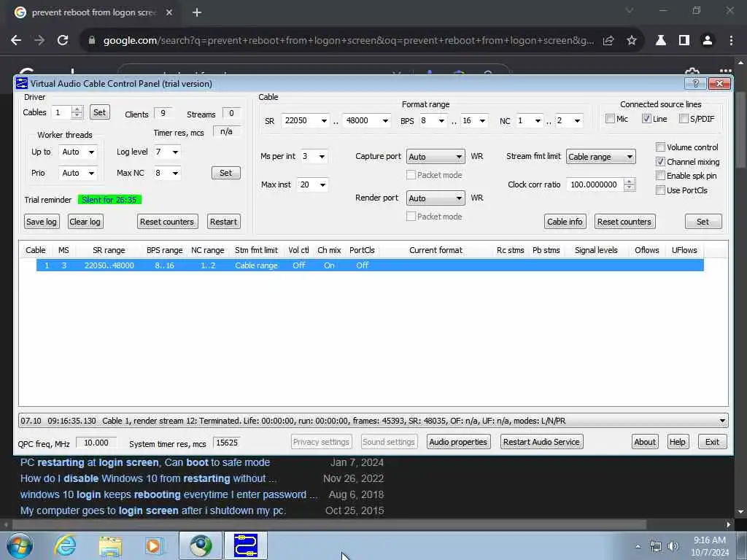Increase the Cables count spinner
Image resolution: width=747 pixels, height=560 pixels.
coord(77,109)
